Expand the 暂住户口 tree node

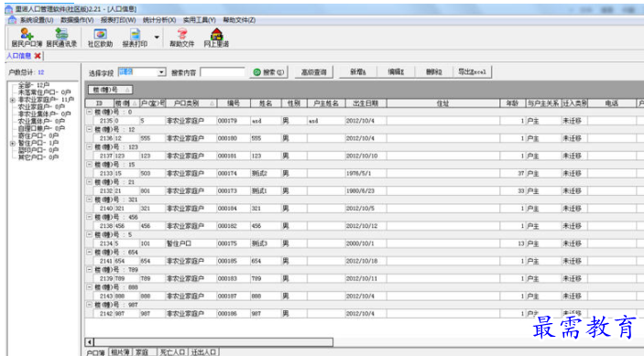click(13, 143)
